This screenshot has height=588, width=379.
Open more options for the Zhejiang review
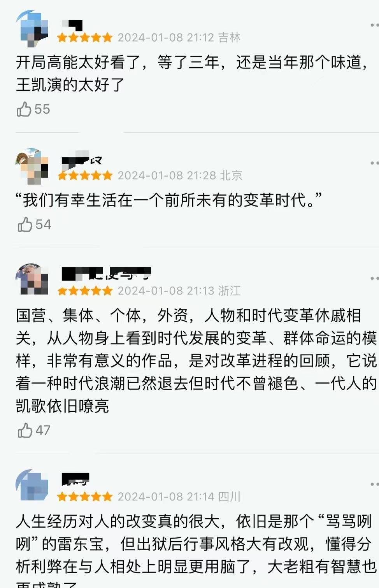[374, 278]
